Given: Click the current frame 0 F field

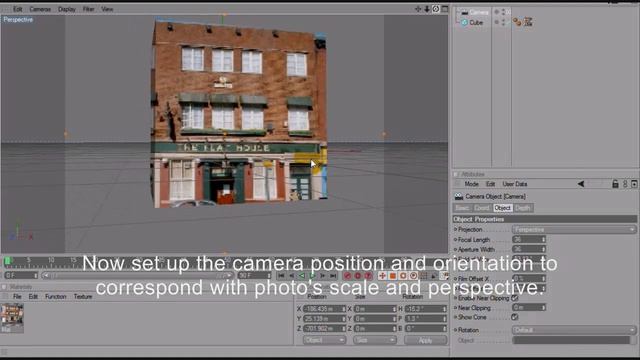Looking at the screenshot, I should 21,276.
